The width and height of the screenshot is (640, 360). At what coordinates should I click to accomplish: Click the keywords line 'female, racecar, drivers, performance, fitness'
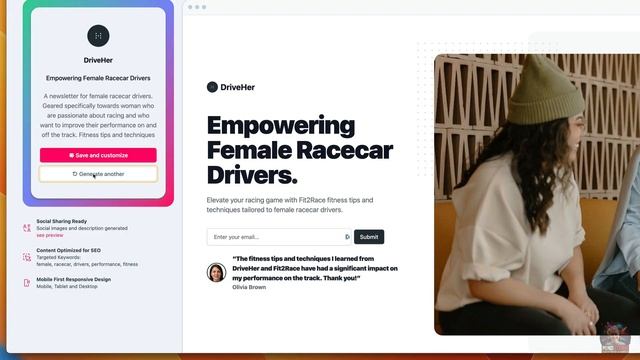[87, 264]
